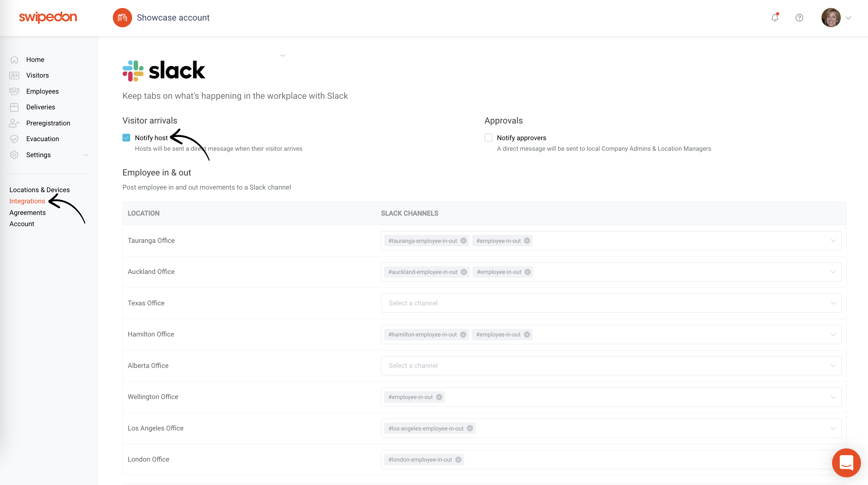Click the London Office channel field
The width and height of the screenshot is (868, 485).
tap(611, 459)
